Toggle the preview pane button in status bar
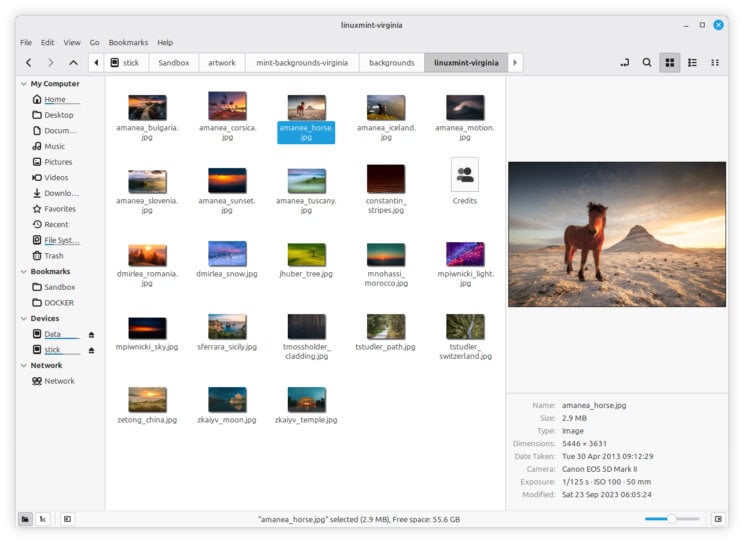This screenshot has width=744, height=543. coord(718,519)
